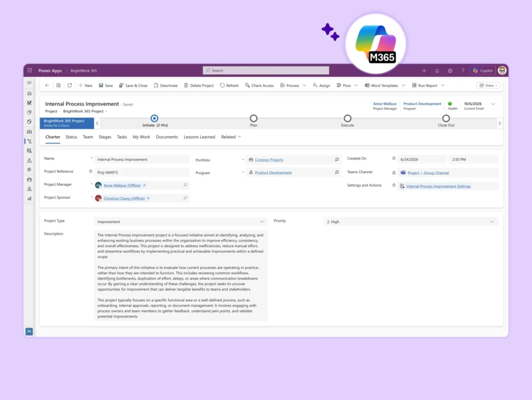Open record in new window icon
This screenshot has width=532, height=400.
coord(70,85)
